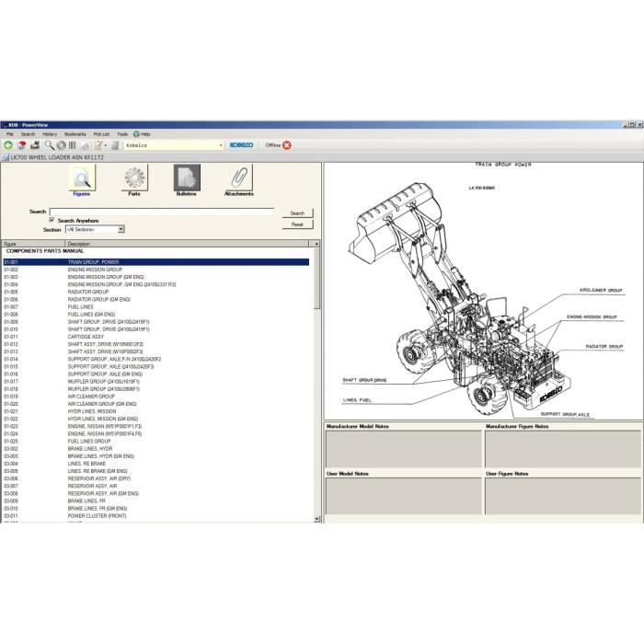Click the KOBELCO logo in toolbar

(x=241, y=145)
